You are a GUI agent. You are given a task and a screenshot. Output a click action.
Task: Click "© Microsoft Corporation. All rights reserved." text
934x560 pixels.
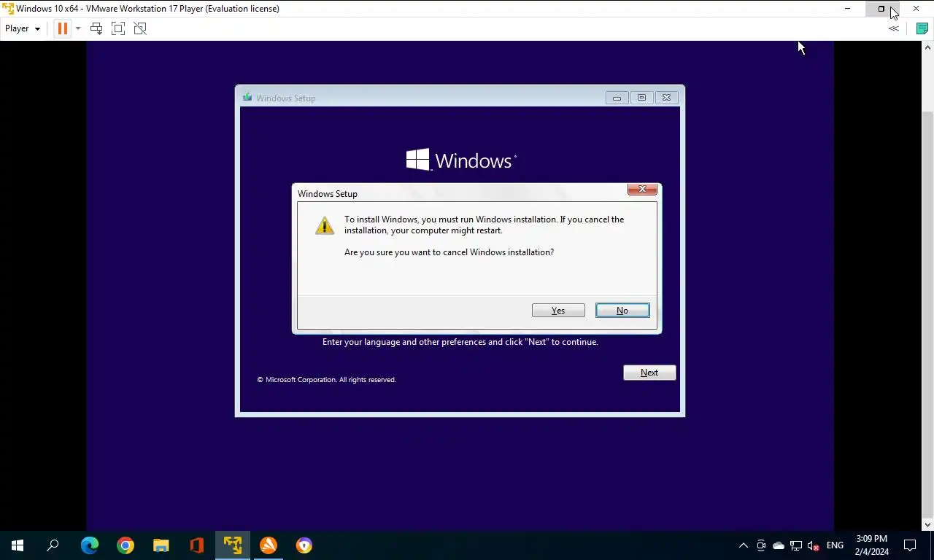pos(326,380)
